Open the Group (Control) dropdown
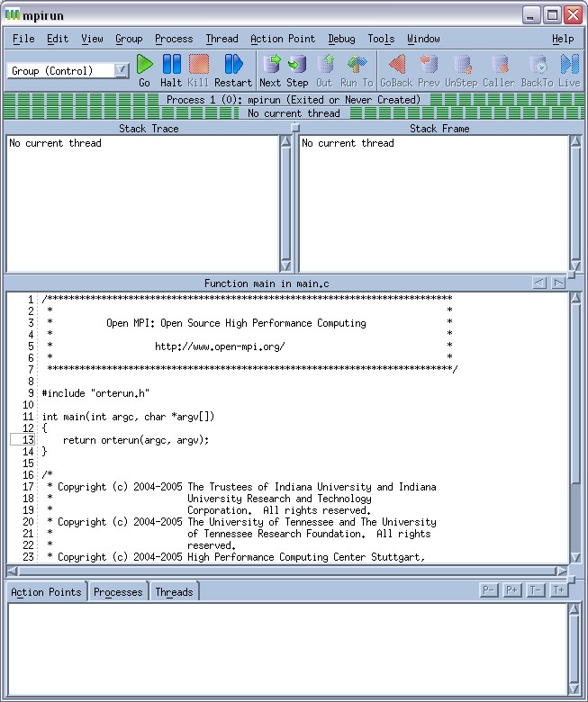The height and width of the screenshot is (702, 588). click(121, 70)
